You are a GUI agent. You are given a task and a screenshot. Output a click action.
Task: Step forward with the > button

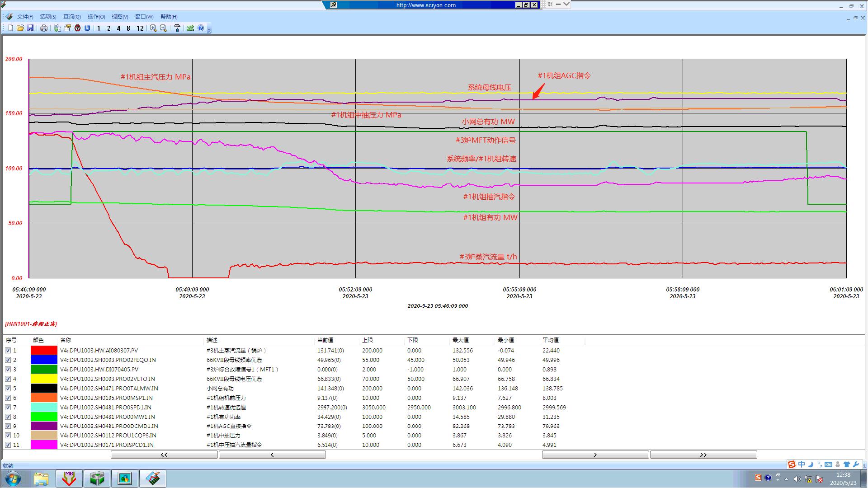coord(595,455)
